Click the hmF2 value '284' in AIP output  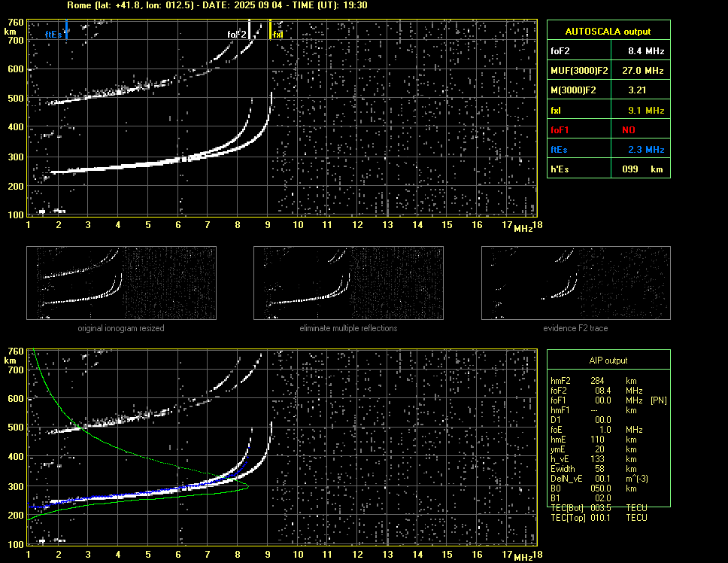597,381
